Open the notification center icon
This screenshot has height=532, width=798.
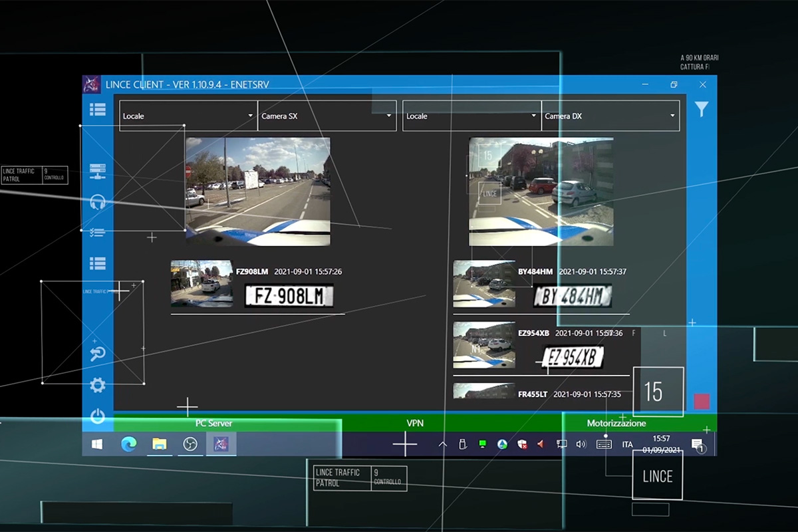(698, 444)
